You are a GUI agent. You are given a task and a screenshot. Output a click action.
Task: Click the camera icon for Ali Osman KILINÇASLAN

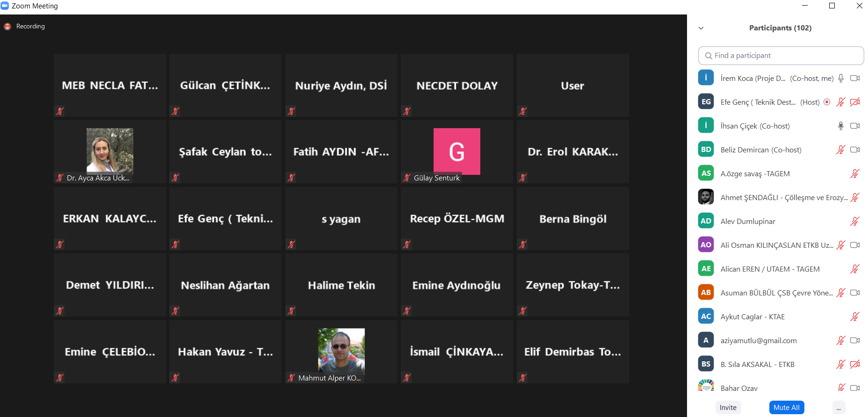[x=855, y=245]
